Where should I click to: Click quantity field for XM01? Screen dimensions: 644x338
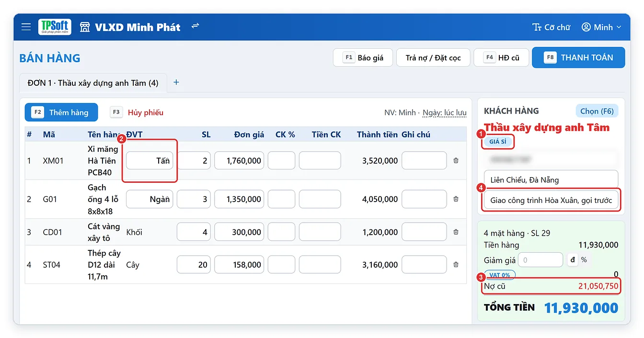(194, 161)
